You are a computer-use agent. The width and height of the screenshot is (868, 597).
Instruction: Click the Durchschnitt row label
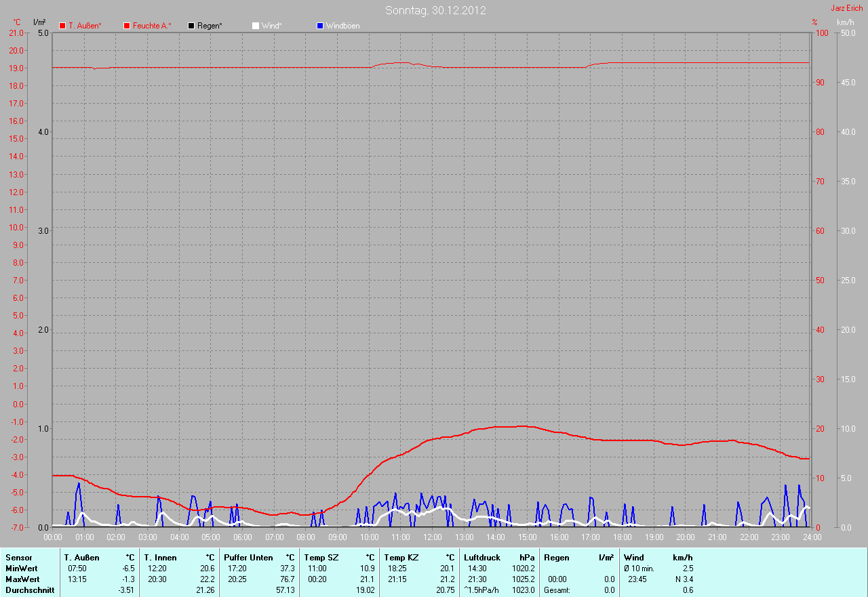click(30, 590)
